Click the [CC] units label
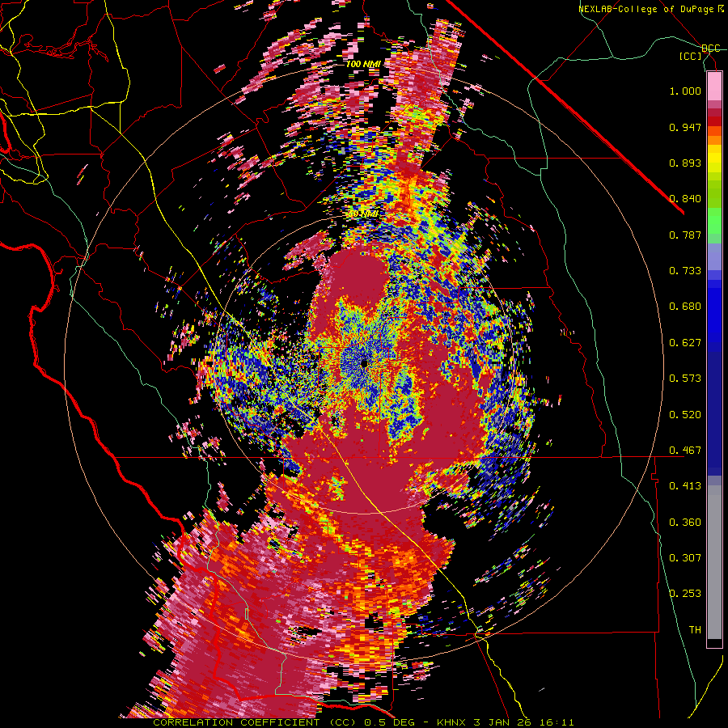728x728 pixels. 691,56
